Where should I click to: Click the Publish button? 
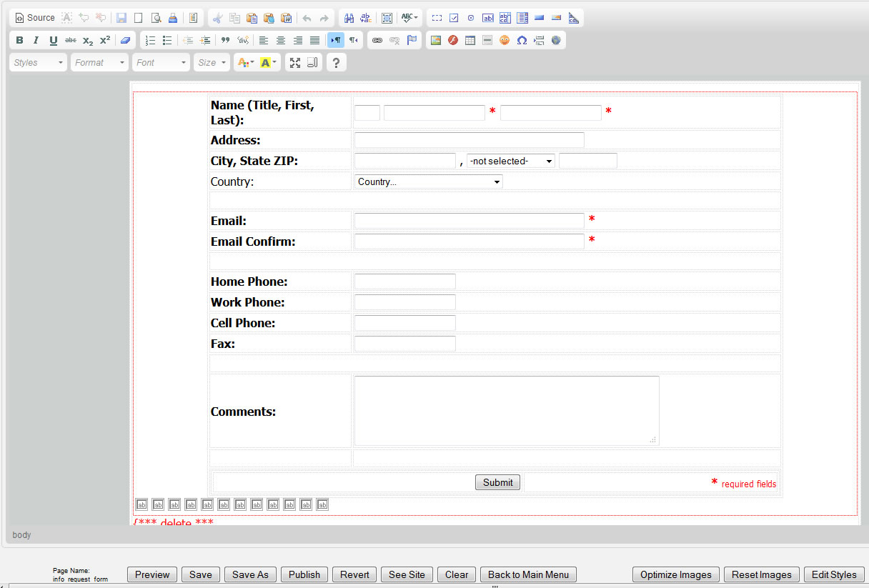304,574
